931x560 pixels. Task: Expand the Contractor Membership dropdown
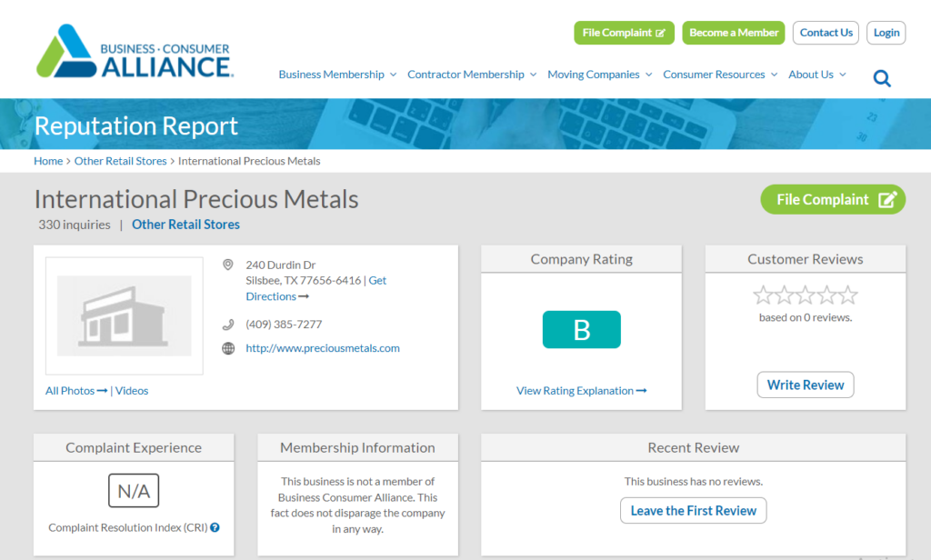tap(472, 75)
